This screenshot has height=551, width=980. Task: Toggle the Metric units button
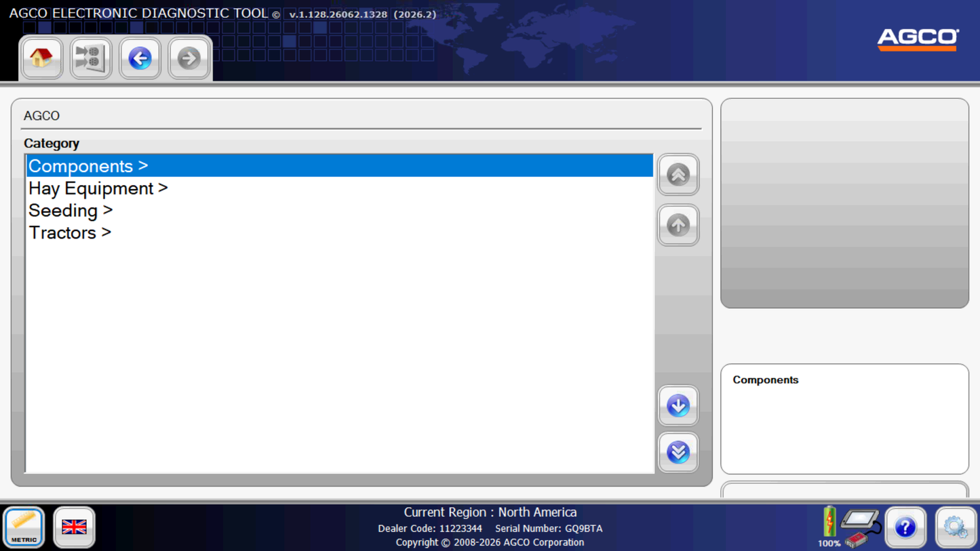24,527
